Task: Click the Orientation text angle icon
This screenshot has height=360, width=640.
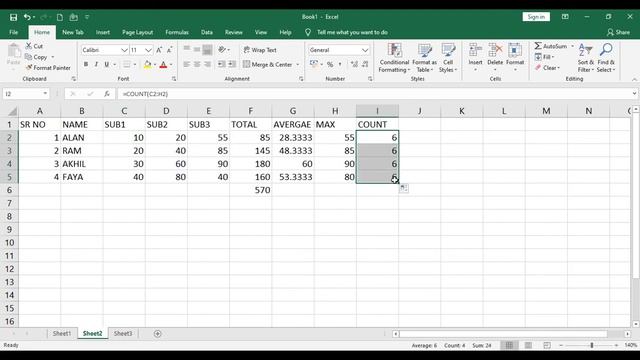Action: pyautogui.click(x=222, y=50)
